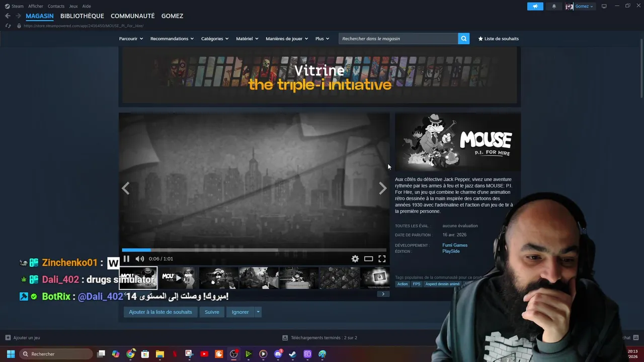
Task: Switch to the MAGASIN tab
Action: click(39, 16)
